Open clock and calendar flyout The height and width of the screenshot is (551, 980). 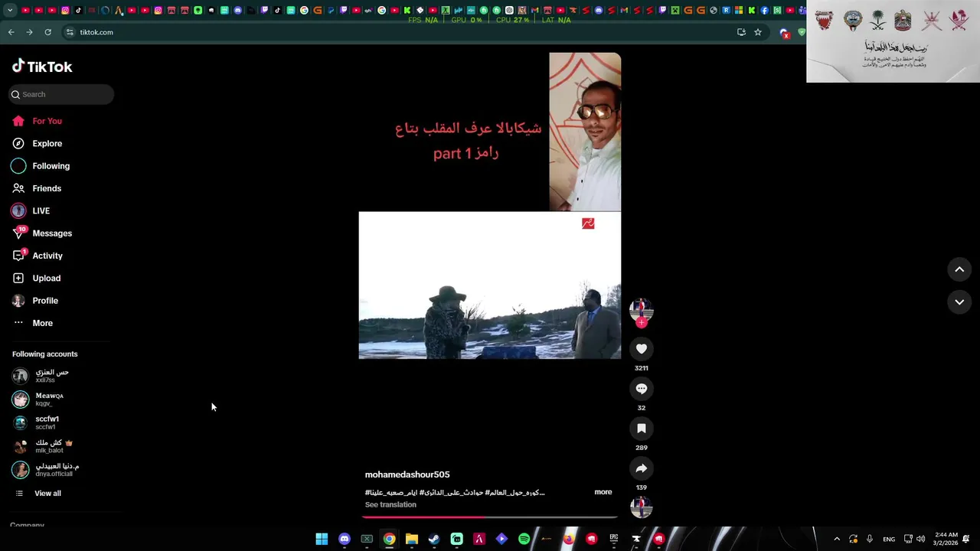tap(946, 539)
